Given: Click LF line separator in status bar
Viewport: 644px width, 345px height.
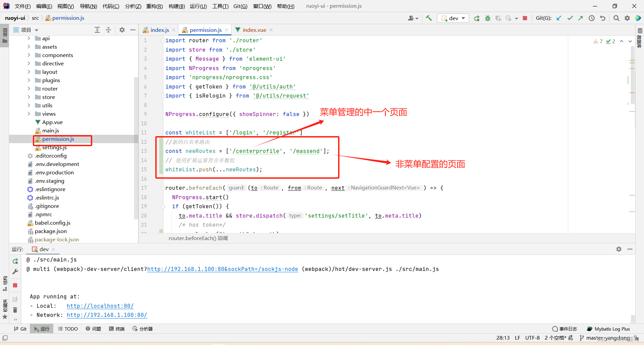Looking at the screenshot, I should point(518,338).
